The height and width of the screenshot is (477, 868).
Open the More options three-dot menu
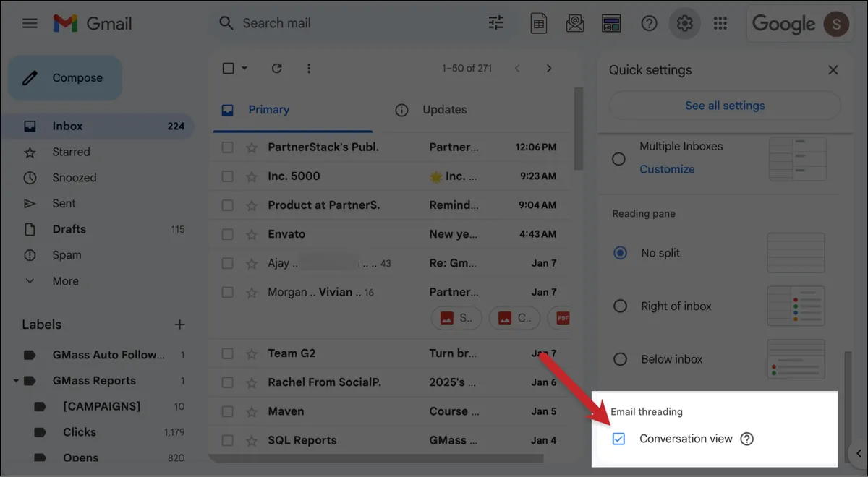[309, 68]
